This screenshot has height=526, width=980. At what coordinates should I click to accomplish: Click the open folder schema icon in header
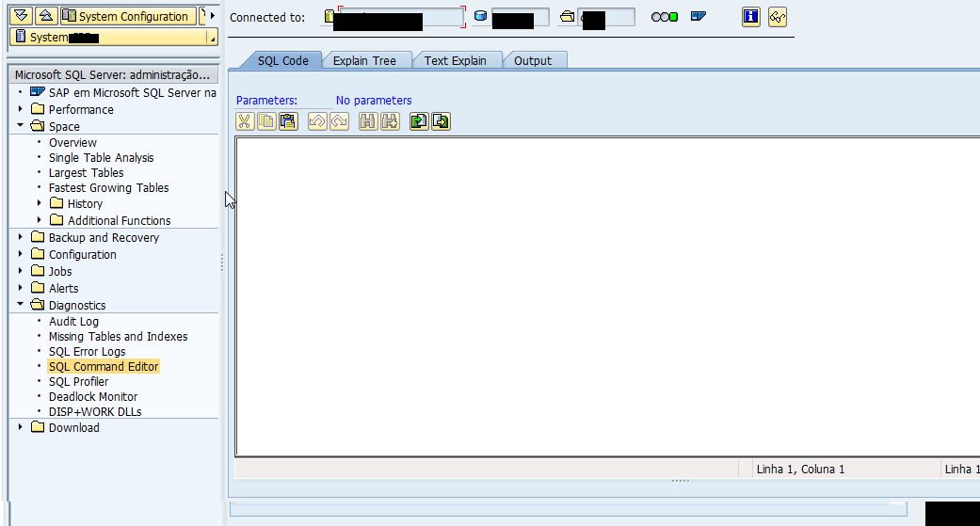point(567,16)
